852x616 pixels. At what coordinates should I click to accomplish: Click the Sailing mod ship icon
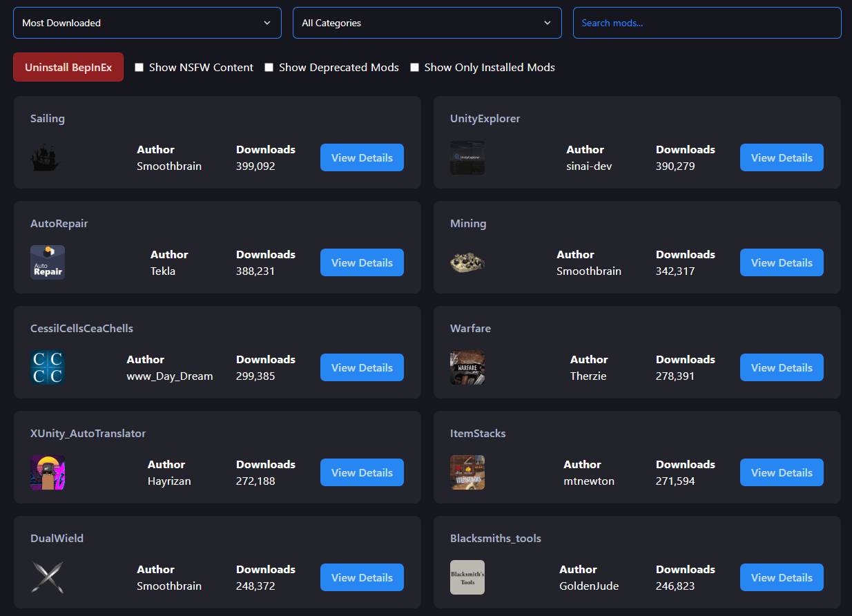pyautogui.click(x=48, y=157)
